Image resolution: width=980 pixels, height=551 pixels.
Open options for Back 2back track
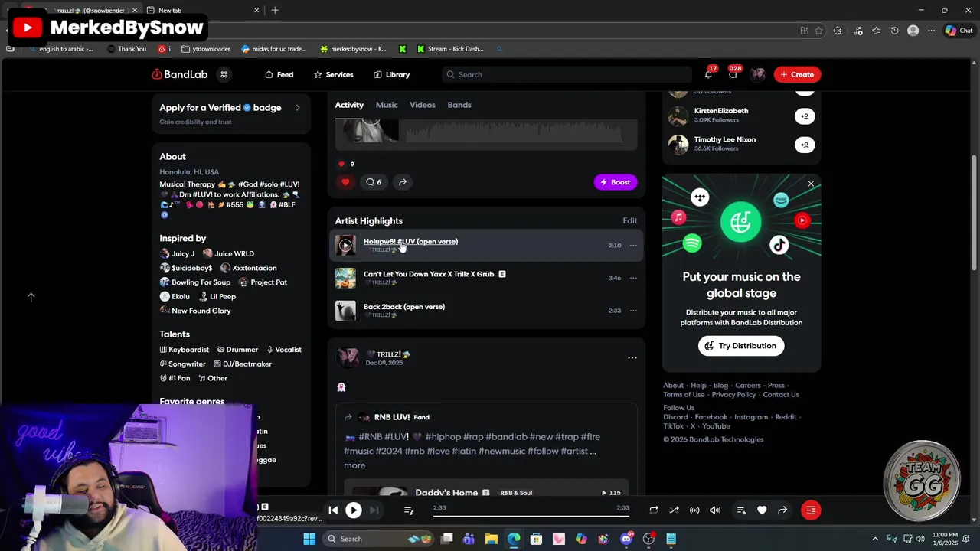click(633, 311)
